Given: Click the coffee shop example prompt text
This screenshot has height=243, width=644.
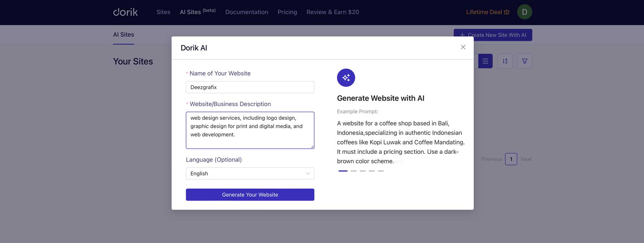Looking at the screenshot, I should point(401,142).
